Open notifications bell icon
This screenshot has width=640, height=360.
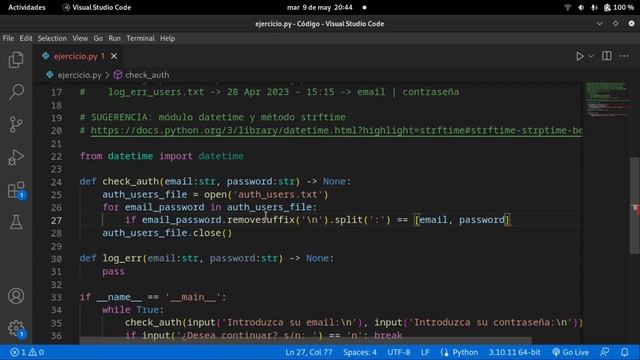624,352
